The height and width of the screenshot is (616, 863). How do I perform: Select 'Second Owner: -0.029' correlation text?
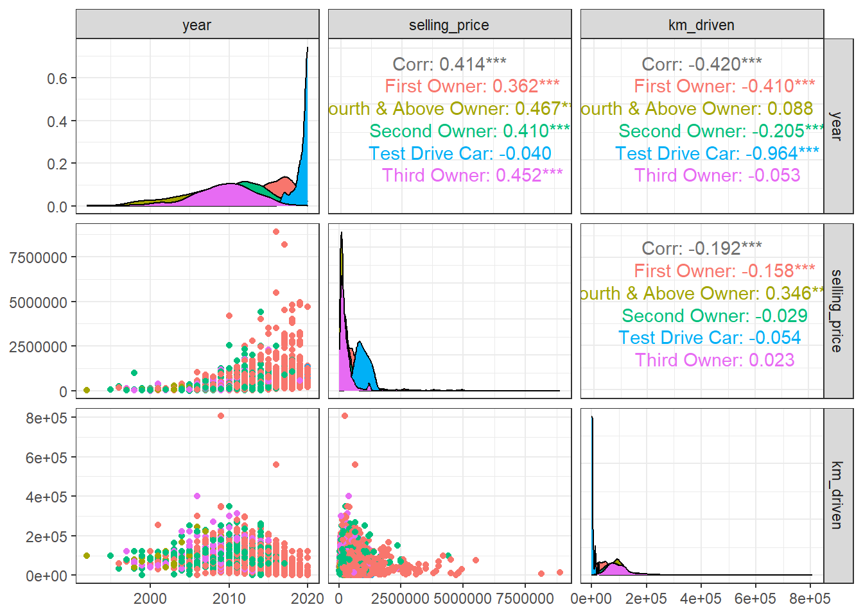tap(715, 316)
